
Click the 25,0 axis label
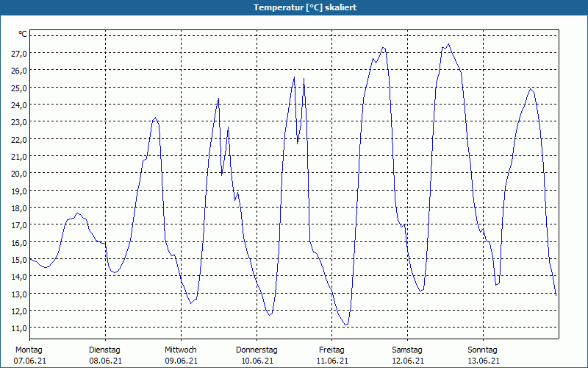(19, 88)
